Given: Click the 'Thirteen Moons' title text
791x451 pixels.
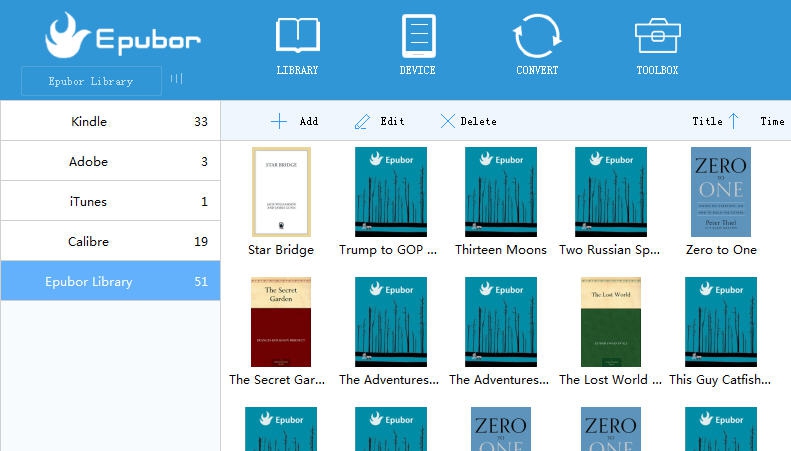Looking at the screenshot, I should pos(501,250).
